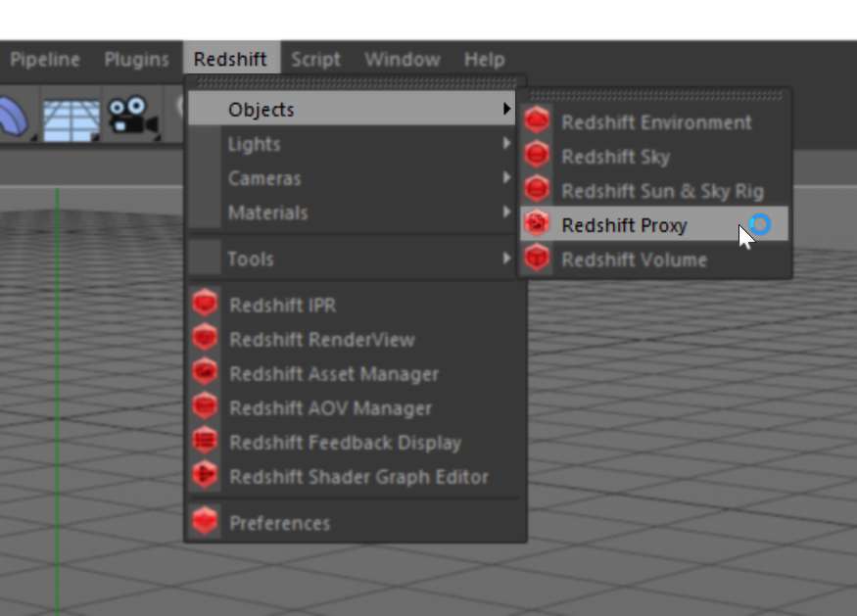Image resolution: width=857 pixels, height=616 pixels.
Task: Open Redshift Shader Graph Editor label
Action: click(358, 477)
